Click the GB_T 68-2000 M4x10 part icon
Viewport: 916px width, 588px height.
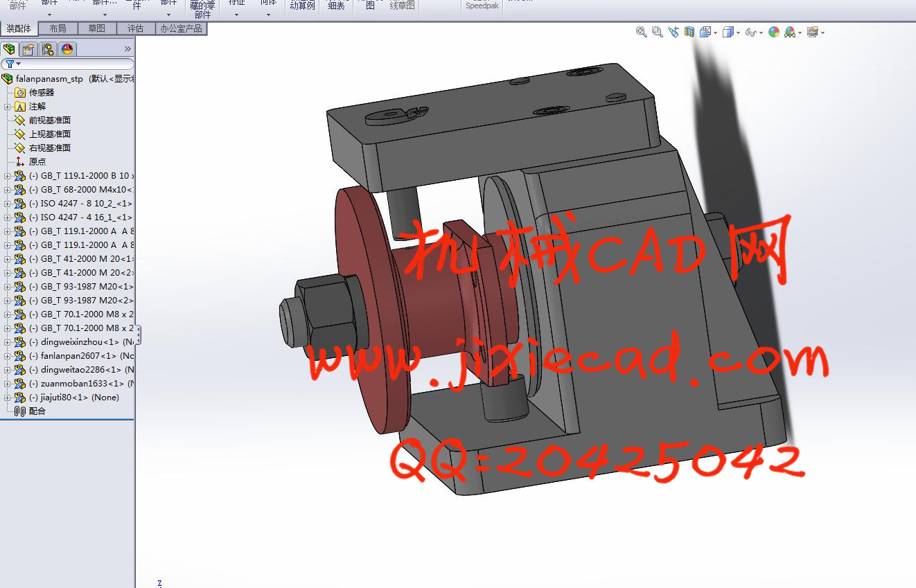coord(20,189)
